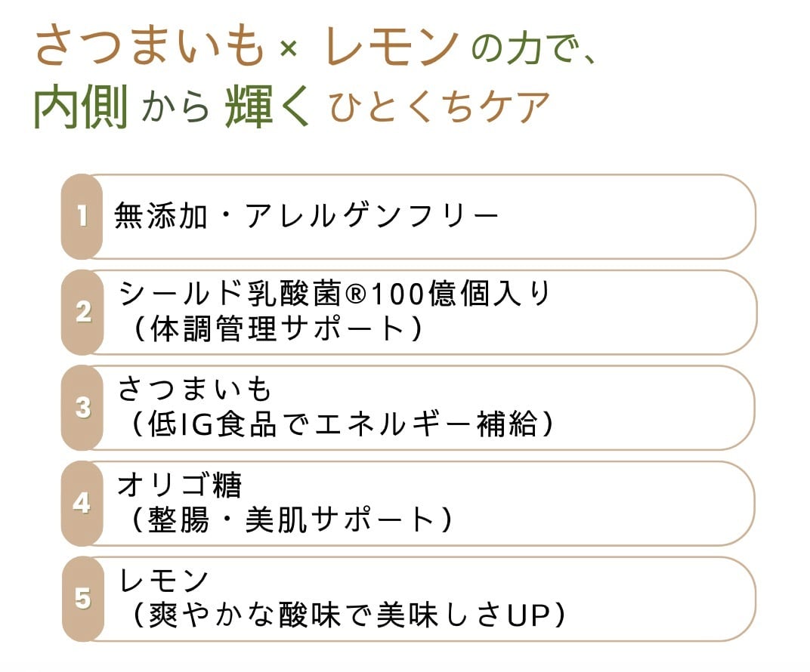Click the brown さつまいも heading word

(x=150, y=47)
